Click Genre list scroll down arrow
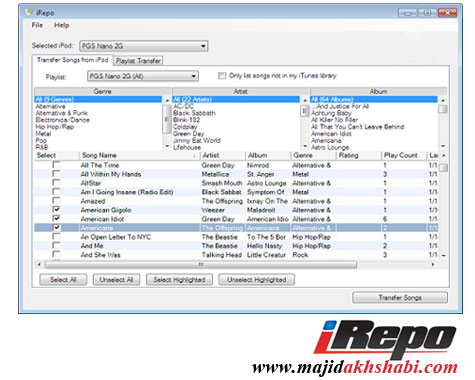 [167, 147]
